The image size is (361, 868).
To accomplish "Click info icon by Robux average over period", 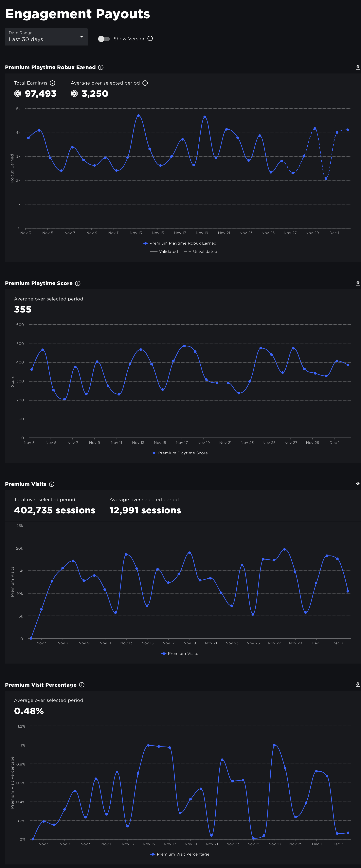I will pos(145,83).
